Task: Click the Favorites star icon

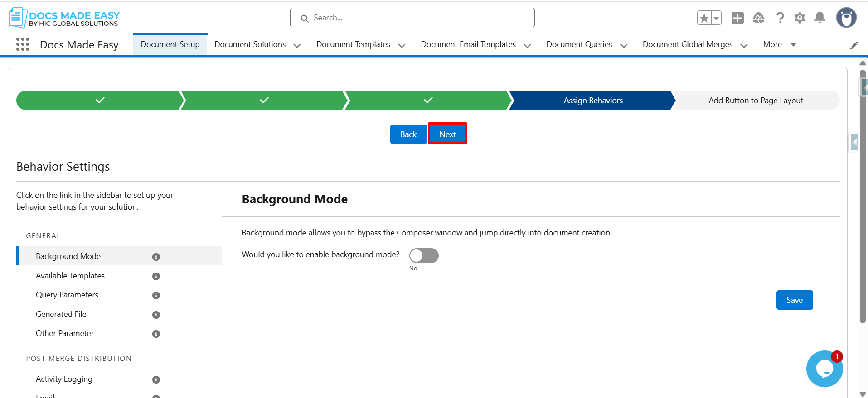Action: [704, 18]
